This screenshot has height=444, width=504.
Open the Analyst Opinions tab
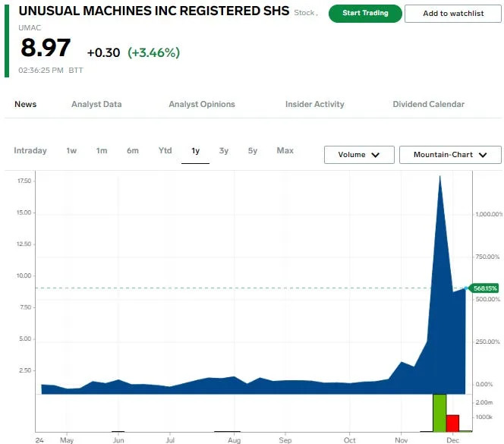coord(202,104)
